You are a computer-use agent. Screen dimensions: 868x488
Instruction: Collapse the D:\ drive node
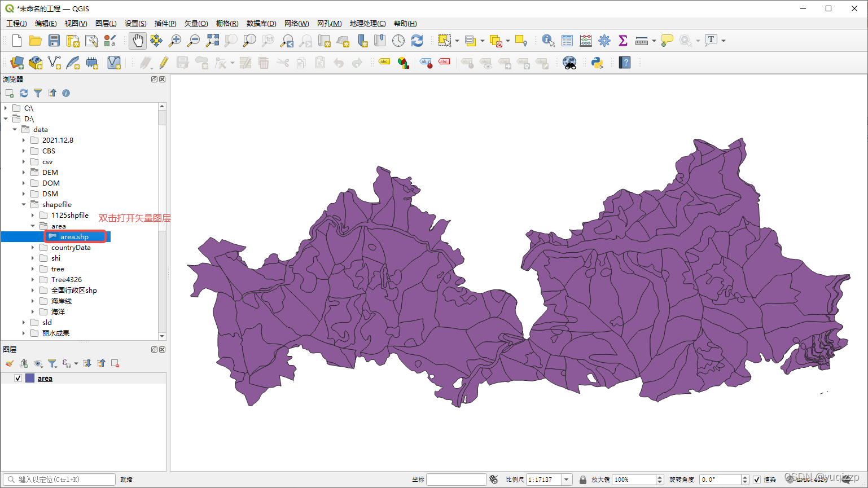click(6, 118)
